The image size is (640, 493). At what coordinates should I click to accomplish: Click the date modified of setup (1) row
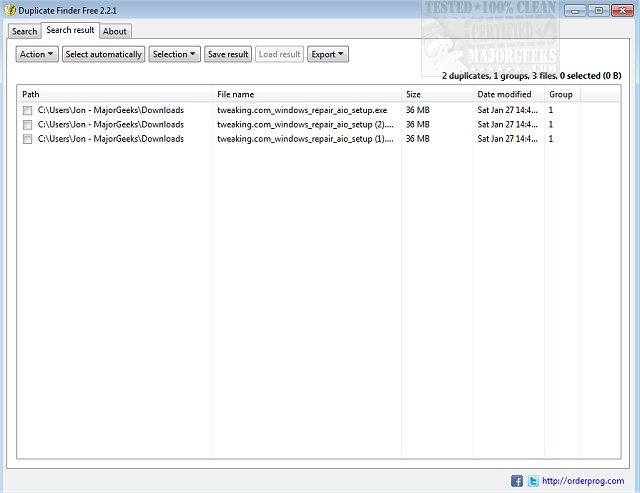507,139
